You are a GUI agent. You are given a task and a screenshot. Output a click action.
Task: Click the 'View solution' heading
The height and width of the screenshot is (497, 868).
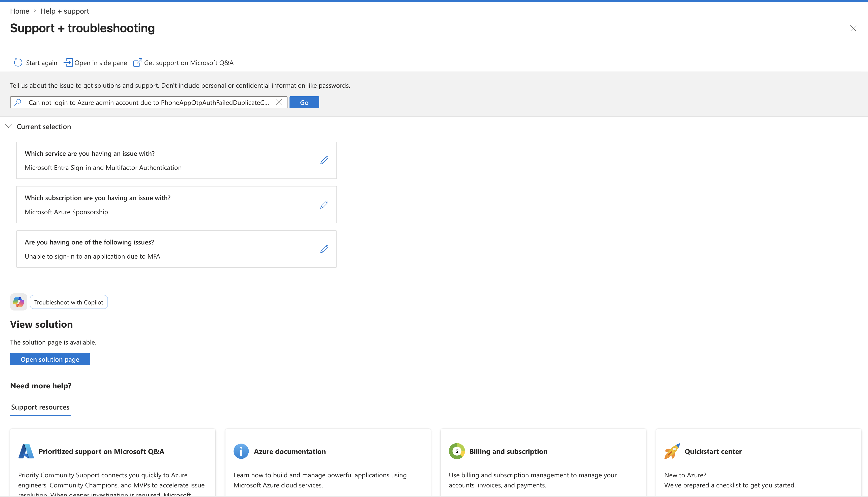click(x=41, y=324)
